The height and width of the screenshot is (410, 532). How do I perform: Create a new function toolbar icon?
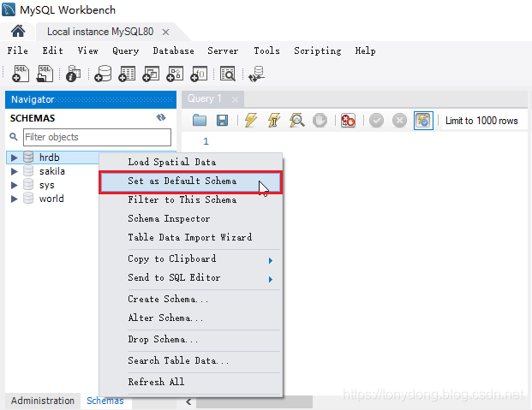[199, 74]
